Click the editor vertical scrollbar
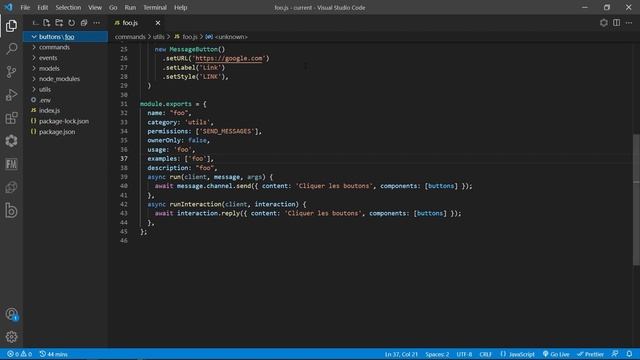 coord(636,200)
